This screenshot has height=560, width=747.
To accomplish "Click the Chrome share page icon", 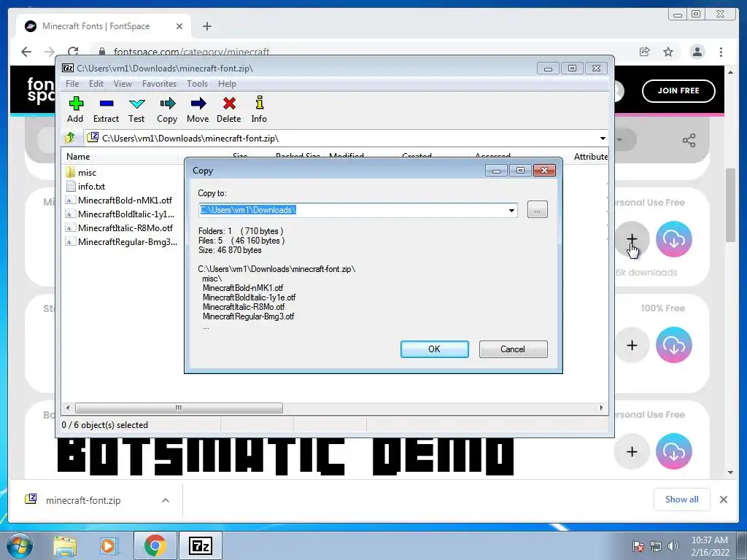I will pyautogui.click(x=645, y=52).
